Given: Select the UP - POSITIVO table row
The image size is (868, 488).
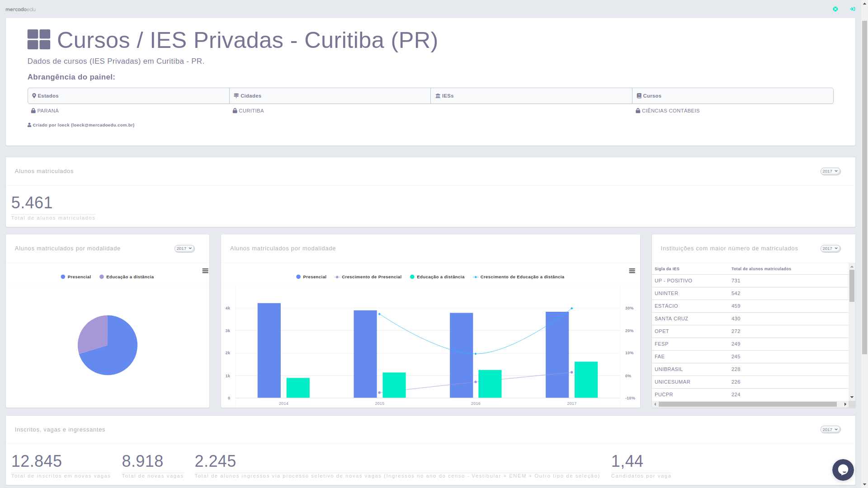Looking at the screenshot, I should (x=750, y=281).
